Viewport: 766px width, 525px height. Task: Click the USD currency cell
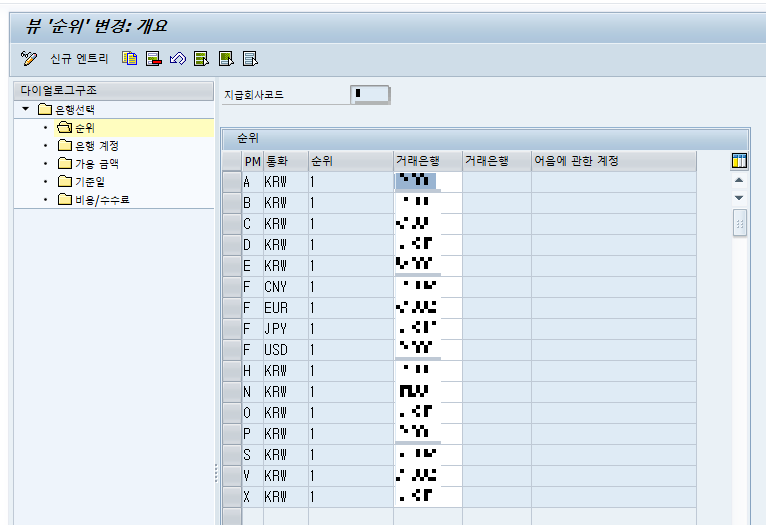[286, 350]
